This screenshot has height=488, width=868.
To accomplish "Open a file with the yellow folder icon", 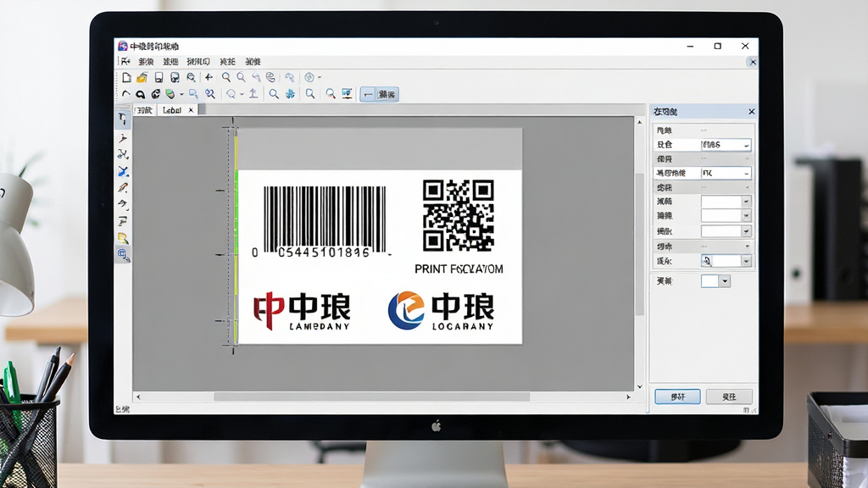I will (x=142, y=77).
